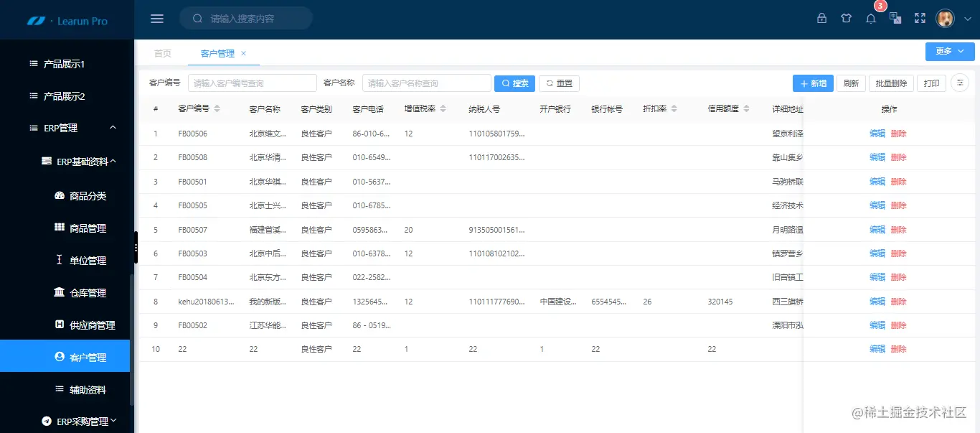Viewport: 980px width, 433px height.
Task: Click the 重置 button
Action: 559,83
